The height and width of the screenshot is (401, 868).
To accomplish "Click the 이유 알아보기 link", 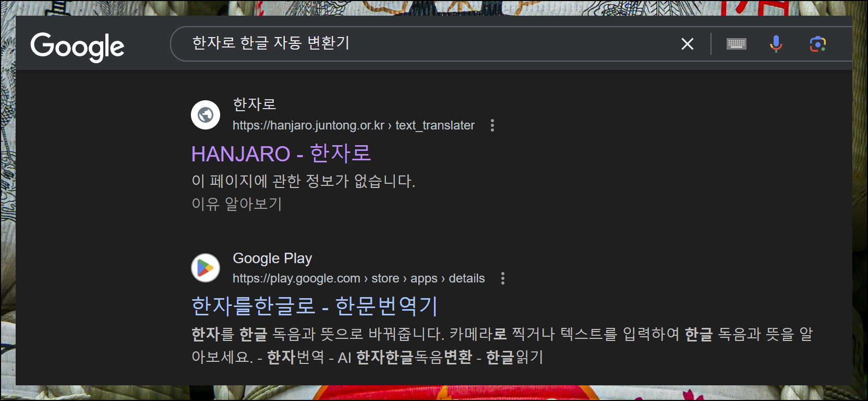I will (x=237, y=204).
